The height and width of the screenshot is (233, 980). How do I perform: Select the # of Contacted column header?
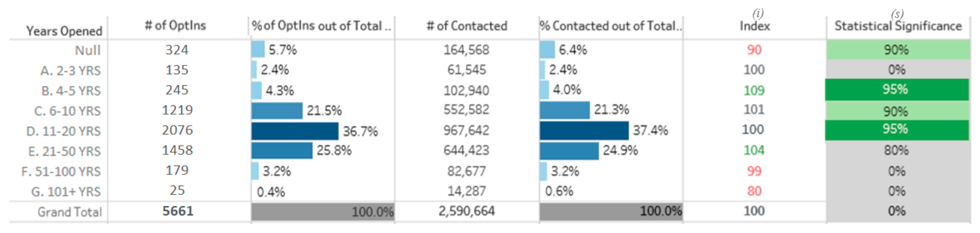point(467,26)
